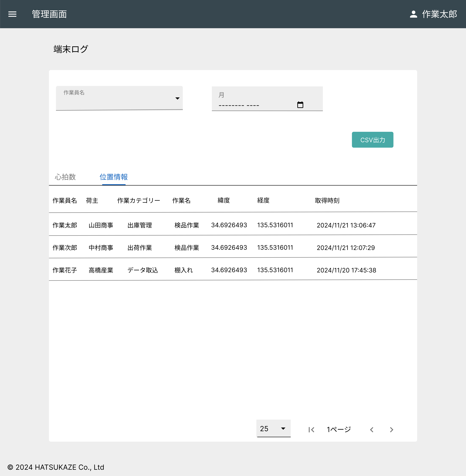Click 作業太郎 user name in header

click(x=440, y=14)
